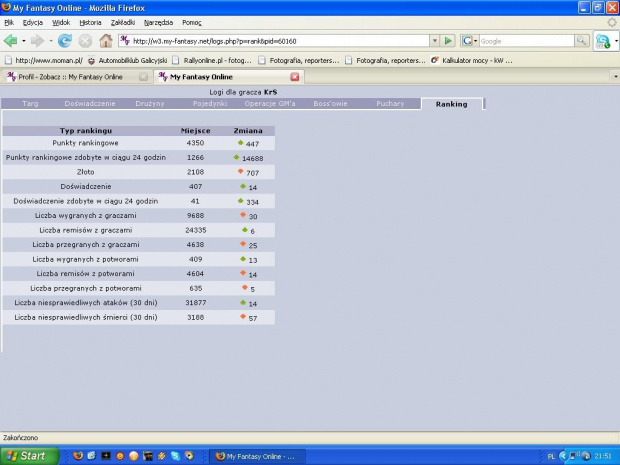The image size is (620, 465).
Task: Open the back history dropdown arrow
Action: coord(23,41)
